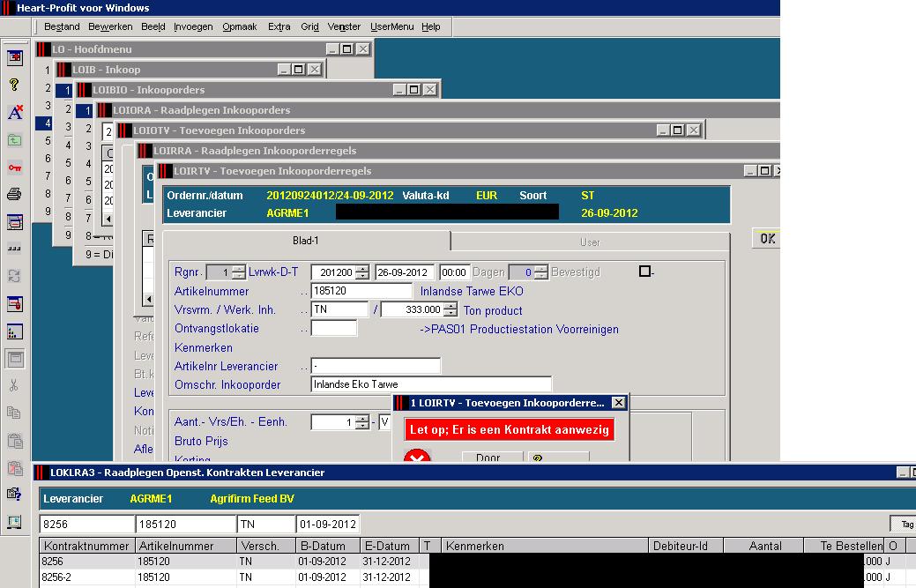Click the bar chart icon in left toolbar
The image size is (916, 588).
click(x=15, y=331)
